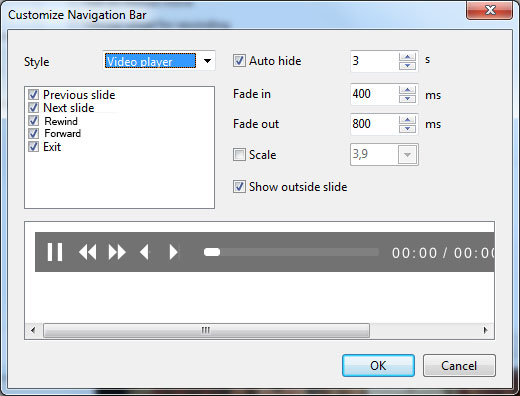Decrease Fade out value with down arrow
The width and height of the screenshot is (520, 396).
pyautogui.click(x=407, y=129)
